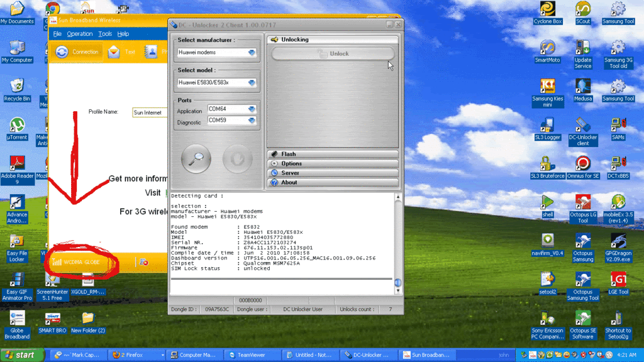The image size is (644, 362).
Task: Open the Select manufacturer dropdown
Action: pos(252,53)
